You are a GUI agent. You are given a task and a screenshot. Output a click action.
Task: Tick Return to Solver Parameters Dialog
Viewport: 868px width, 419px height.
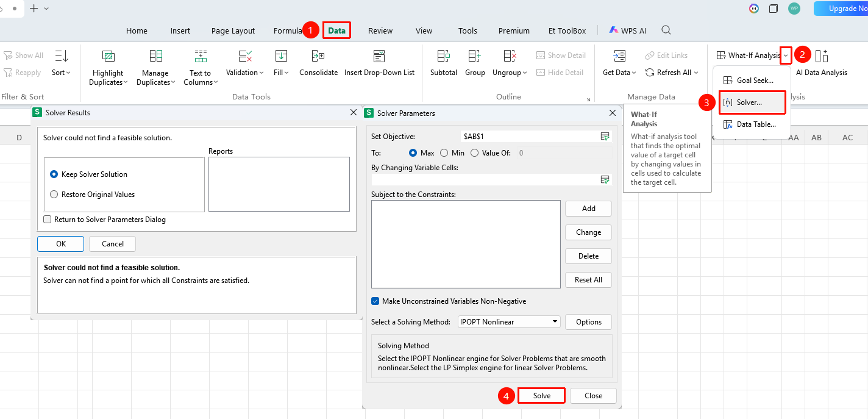[48, 220]
